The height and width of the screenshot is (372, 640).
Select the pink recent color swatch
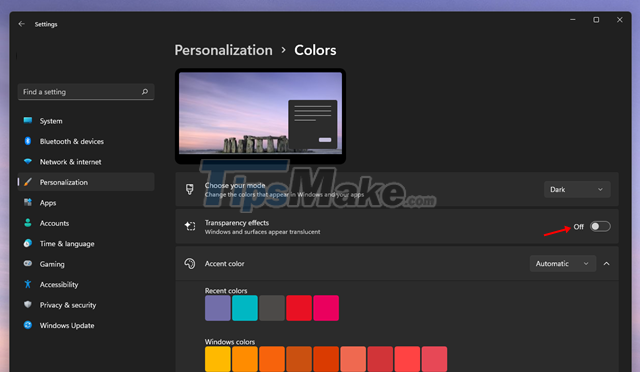[326, 308]
